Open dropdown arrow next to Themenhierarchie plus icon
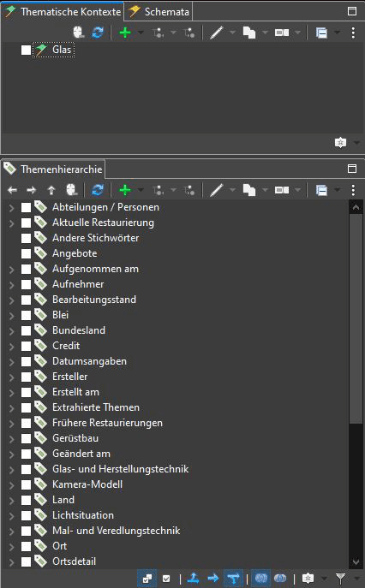The height and width of the screenshot is (588, 365). coord(141,190)
